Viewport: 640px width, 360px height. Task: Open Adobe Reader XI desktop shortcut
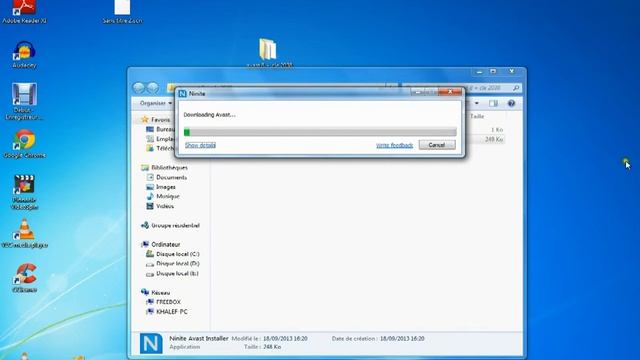click(x=24, y=11)
